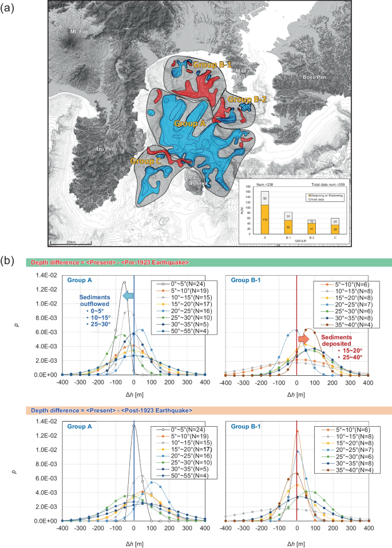Image resolution: width=392 pixels, height=548 pixels.
Task: Click 'Group A' title in the Post-1923 chart
Action: coord(80,426)
